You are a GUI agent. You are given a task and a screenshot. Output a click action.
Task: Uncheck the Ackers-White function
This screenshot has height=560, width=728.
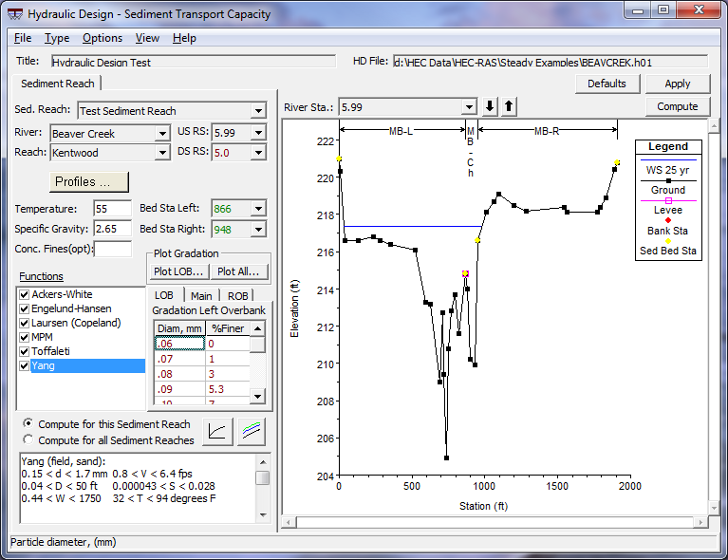click(x=24, y=294)
